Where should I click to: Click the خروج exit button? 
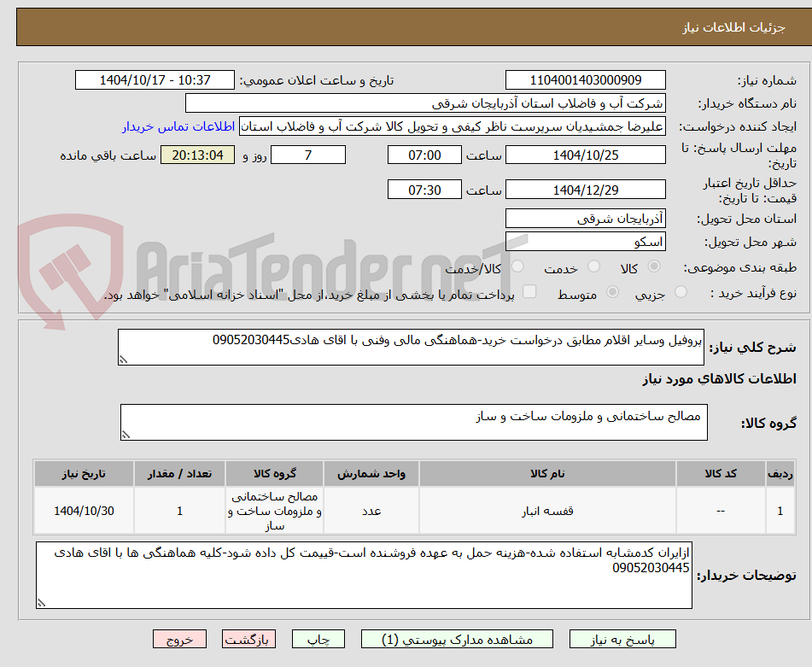(x=179, y=639)
